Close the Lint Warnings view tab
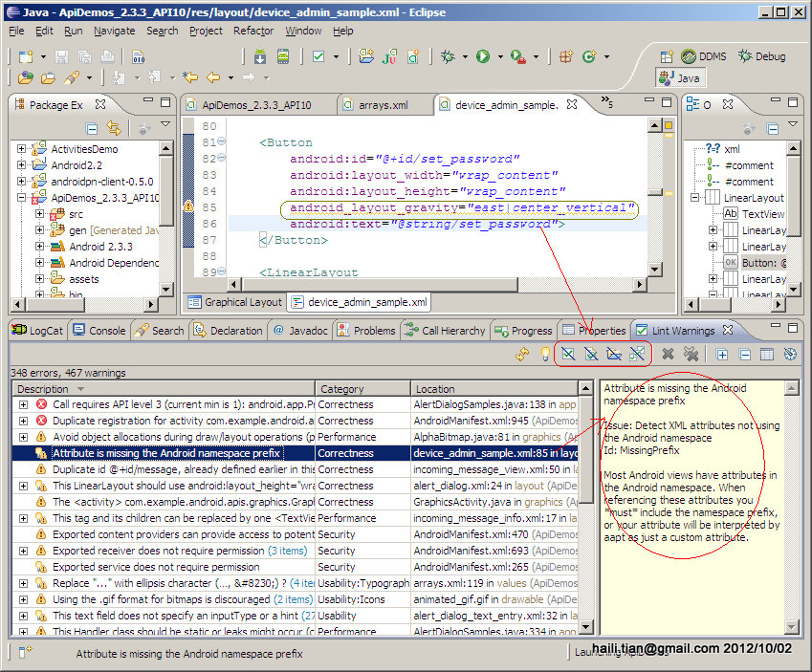 [x=728, y=330]
